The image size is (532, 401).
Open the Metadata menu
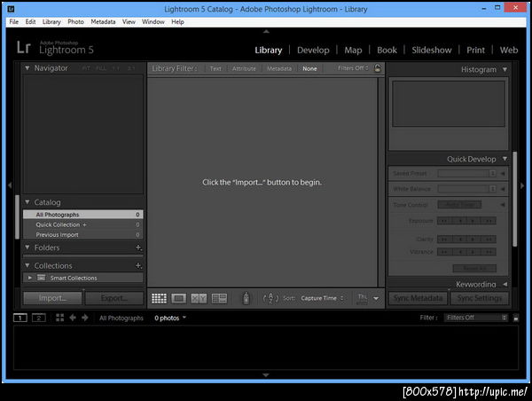(x=103, y=21)
